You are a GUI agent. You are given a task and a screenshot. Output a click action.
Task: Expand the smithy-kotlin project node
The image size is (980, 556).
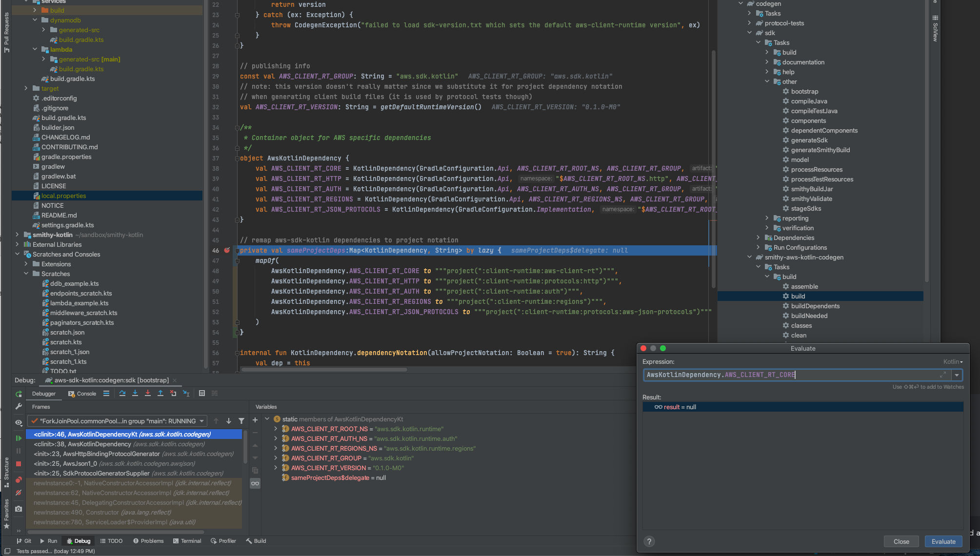point(18,235)
